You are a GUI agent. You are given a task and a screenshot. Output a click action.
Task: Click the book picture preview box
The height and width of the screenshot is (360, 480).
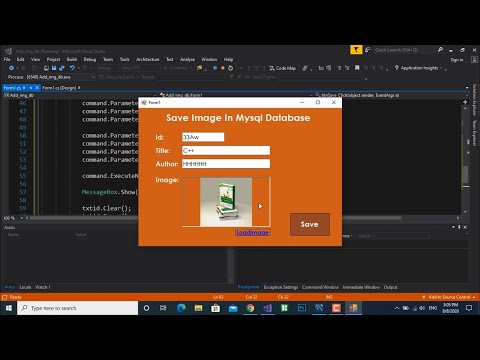[x=226, y=202]
